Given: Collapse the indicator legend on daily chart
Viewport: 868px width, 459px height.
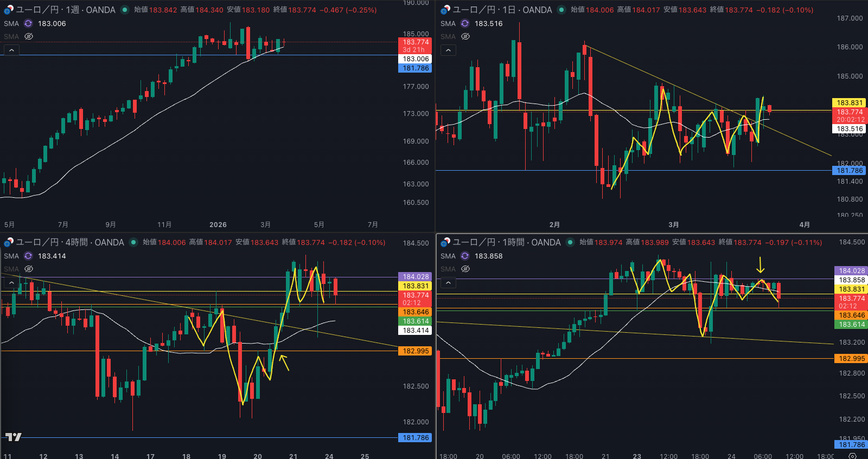Looking at the screenshot, I should (x=448, y=50).
